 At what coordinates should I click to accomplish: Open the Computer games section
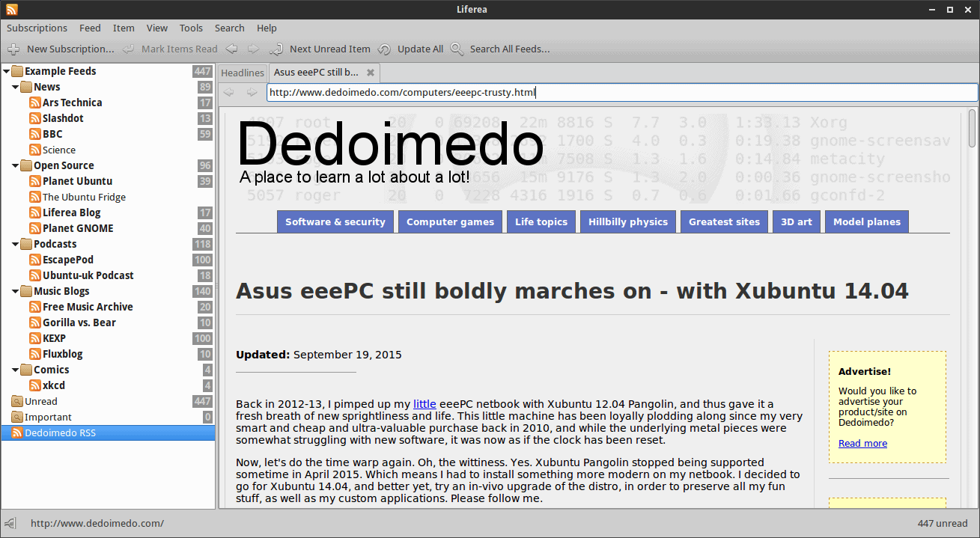click(x=451, y=221)
